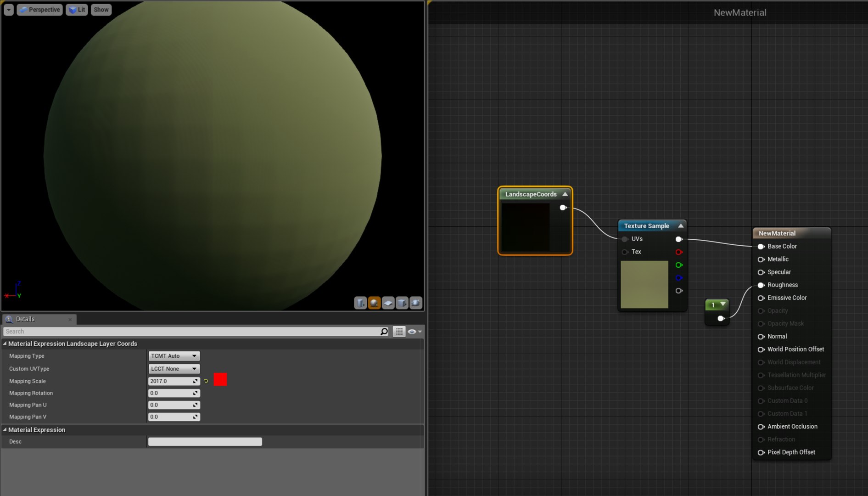Click the Base Color input pin
This screenshot has height=496, width=868.
[x=761, y=246]
